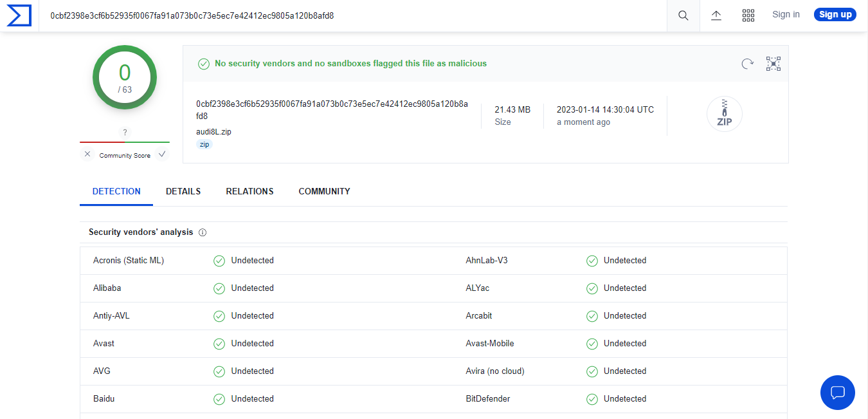Image resolution: width=868 pixels, height=419 pixels.
Task: Open the apps grid icon
Action: (x=748, y=15)
